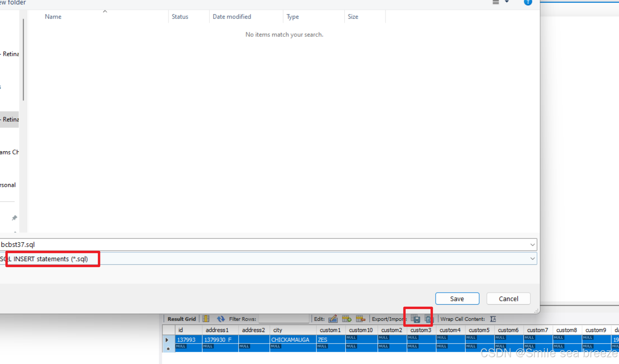Click the city column header
This screenshot has width=619, height=364.
293,330
